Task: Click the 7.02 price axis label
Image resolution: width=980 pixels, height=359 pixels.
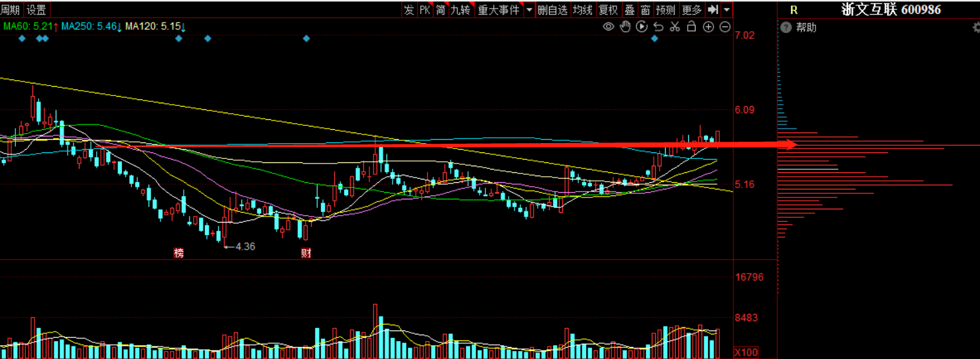Action: coord(745,35)
